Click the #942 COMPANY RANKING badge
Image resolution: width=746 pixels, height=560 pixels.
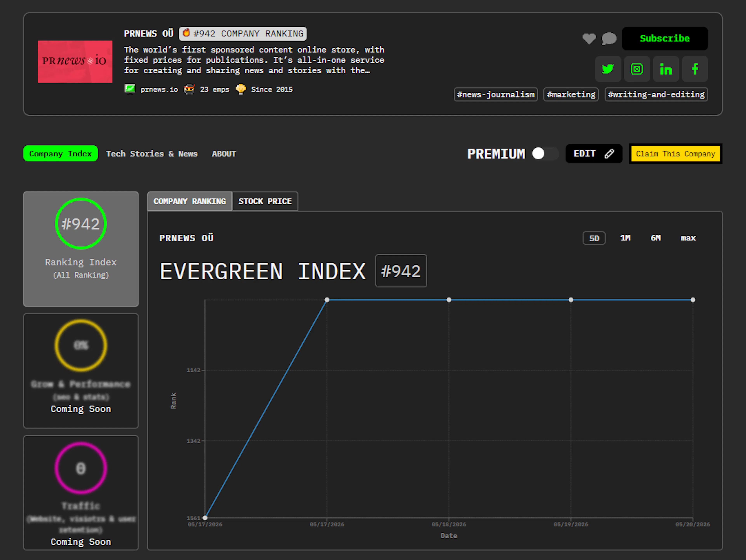click(243, 33)
